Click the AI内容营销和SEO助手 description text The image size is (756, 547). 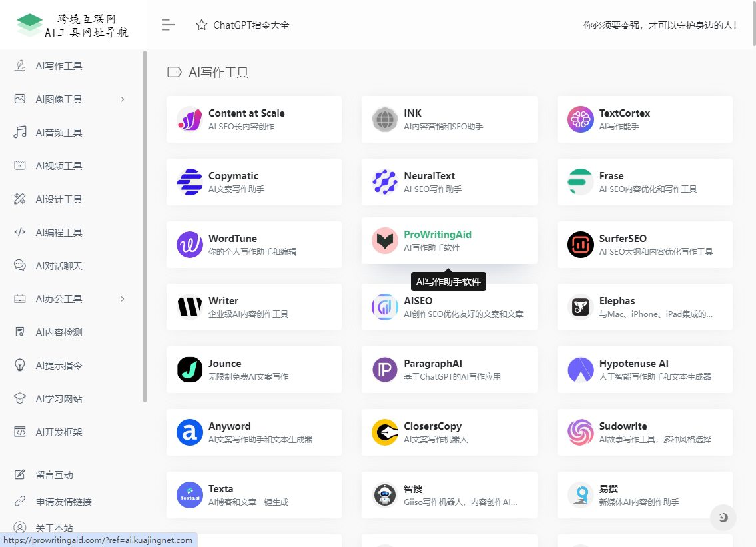443,127
